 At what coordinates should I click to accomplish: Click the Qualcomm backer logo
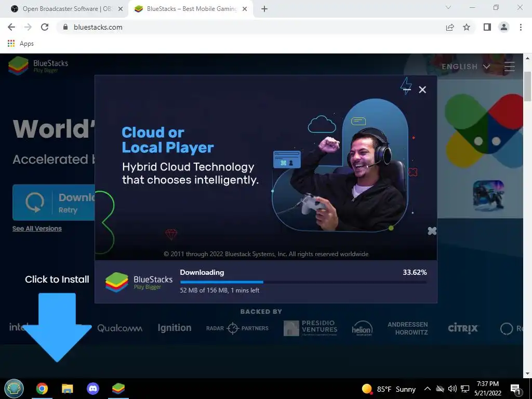[120, 328]
